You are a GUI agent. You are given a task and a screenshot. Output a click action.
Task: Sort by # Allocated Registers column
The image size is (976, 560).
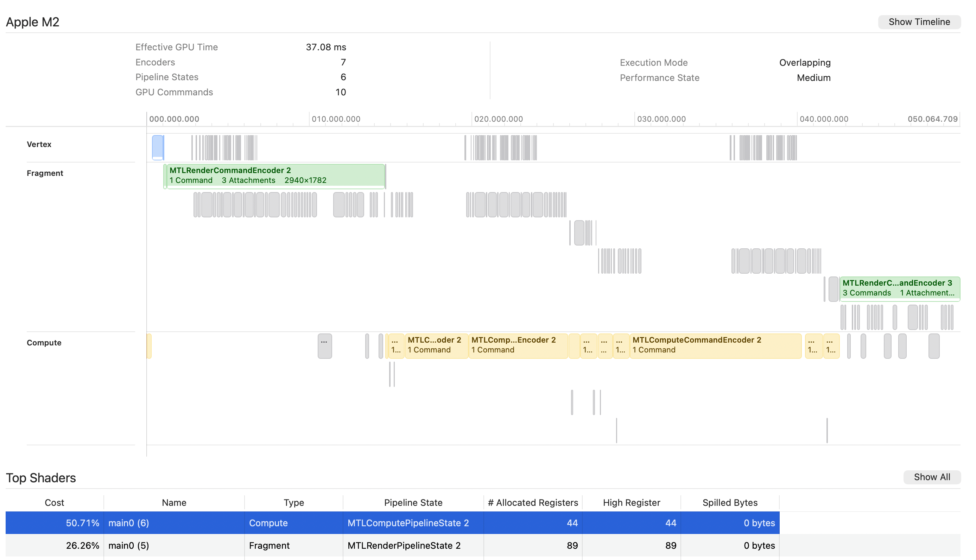[x=533, y=503]
